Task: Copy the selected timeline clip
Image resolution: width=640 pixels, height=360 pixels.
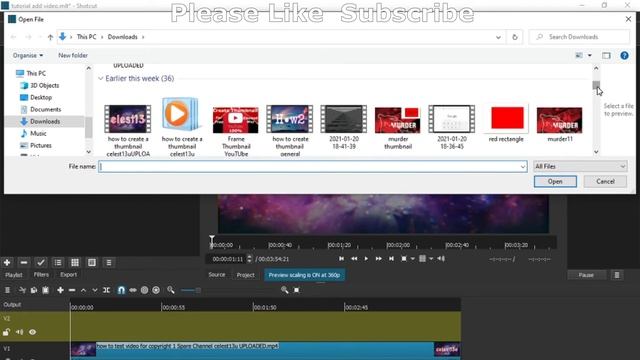Action: click(x=34, y=290)
